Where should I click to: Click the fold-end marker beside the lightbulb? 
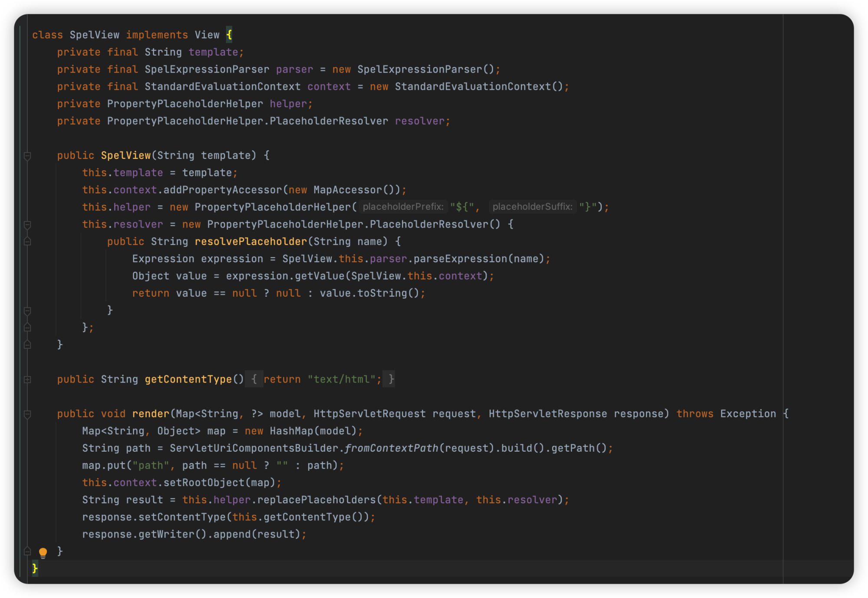(27, 552)
